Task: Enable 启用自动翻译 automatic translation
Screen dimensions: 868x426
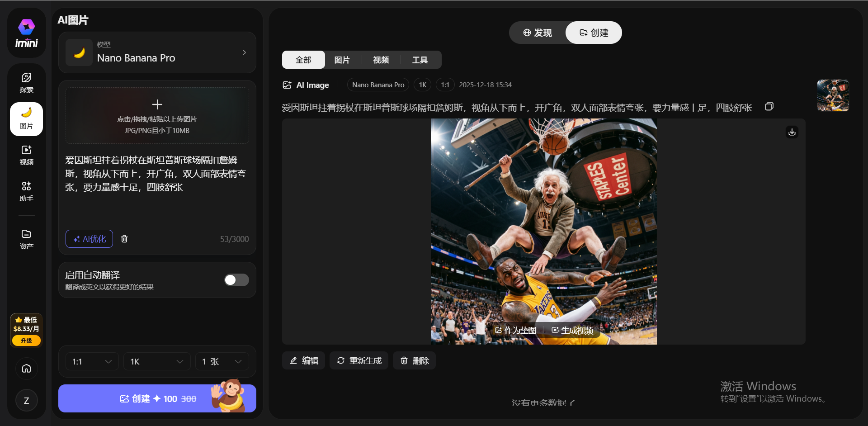Action: [236, 280]
